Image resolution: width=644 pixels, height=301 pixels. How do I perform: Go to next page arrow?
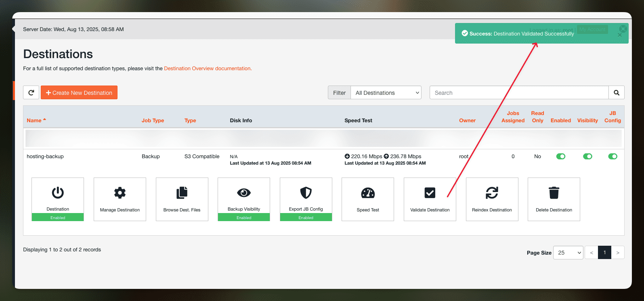(618, 253)
